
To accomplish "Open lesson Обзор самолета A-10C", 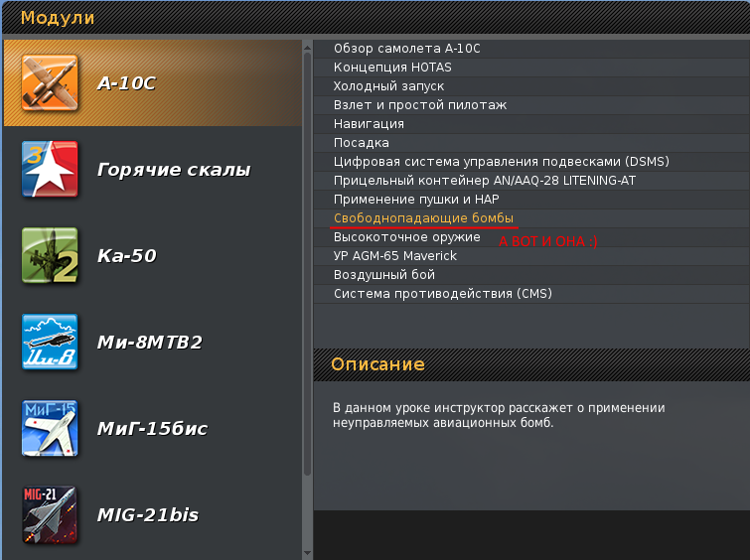I will tap(407, 48).
